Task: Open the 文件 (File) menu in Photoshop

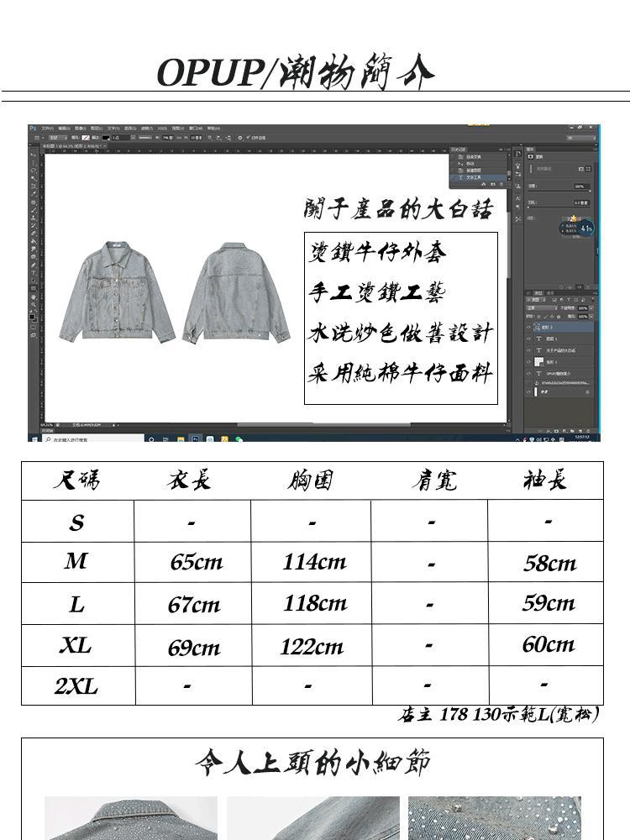Action: 47,129
